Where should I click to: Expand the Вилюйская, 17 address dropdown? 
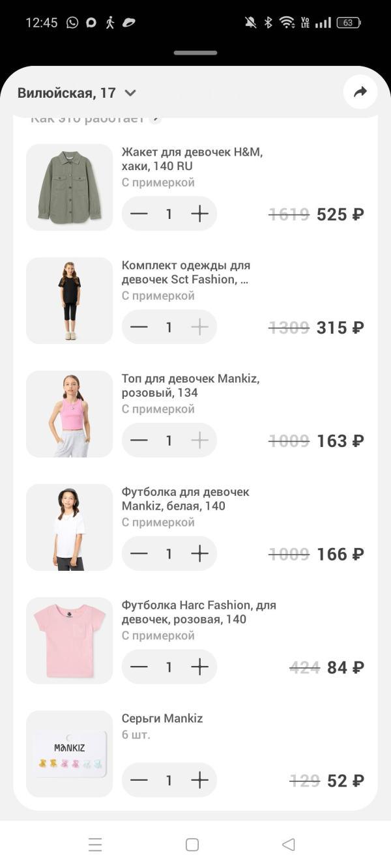(x=130, y=93)
